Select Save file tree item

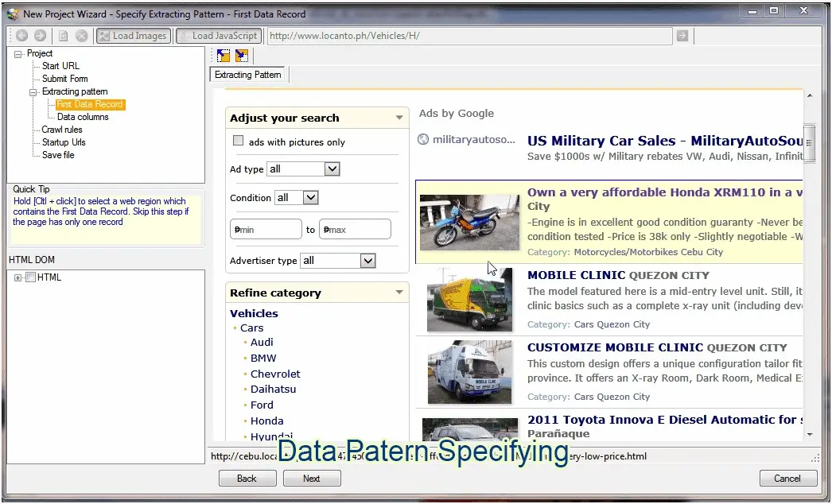click(x=58, y=155)
